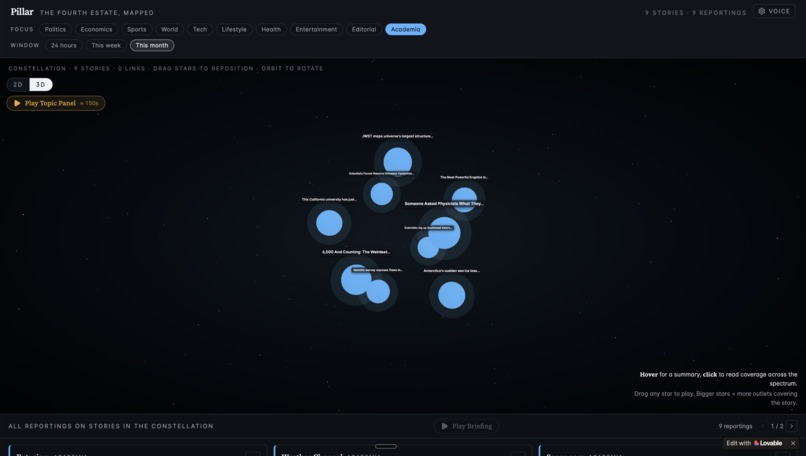Click the gear icon beside Voice
Image resolution: width=806 pixels, height=456 pixels.
(x=762, y=11)
